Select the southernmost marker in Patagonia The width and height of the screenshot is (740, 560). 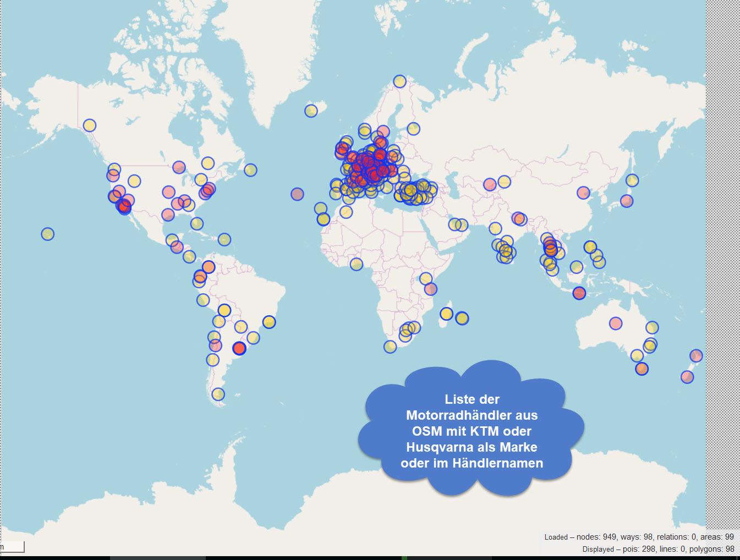coord(218,394)
